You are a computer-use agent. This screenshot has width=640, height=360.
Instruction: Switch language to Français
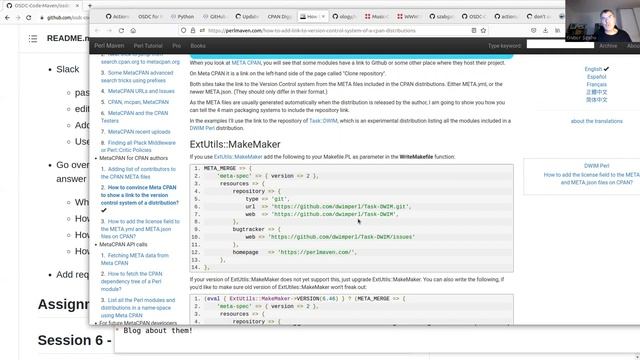596,84
